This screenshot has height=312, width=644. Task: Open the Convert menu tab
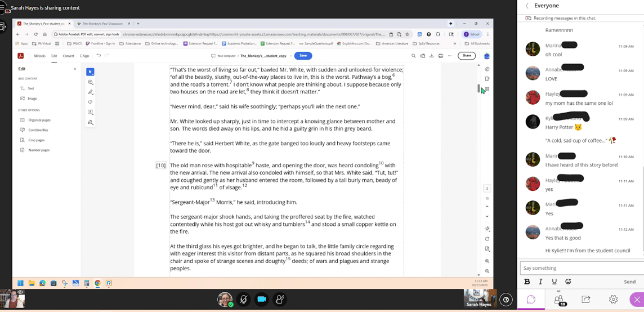[68, 56]
